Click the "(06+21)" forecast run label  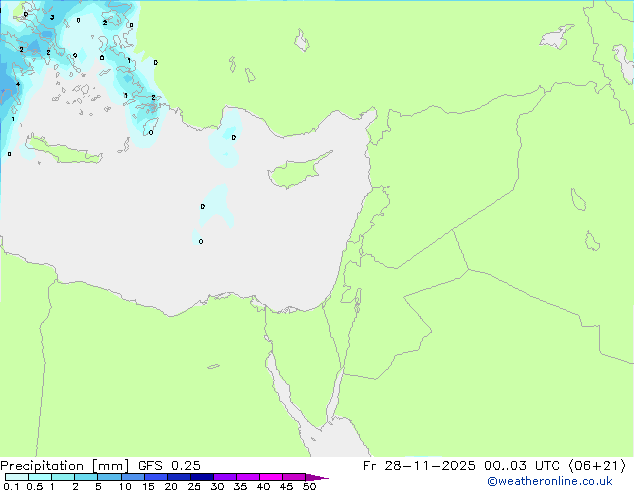(x=597, y=466)
